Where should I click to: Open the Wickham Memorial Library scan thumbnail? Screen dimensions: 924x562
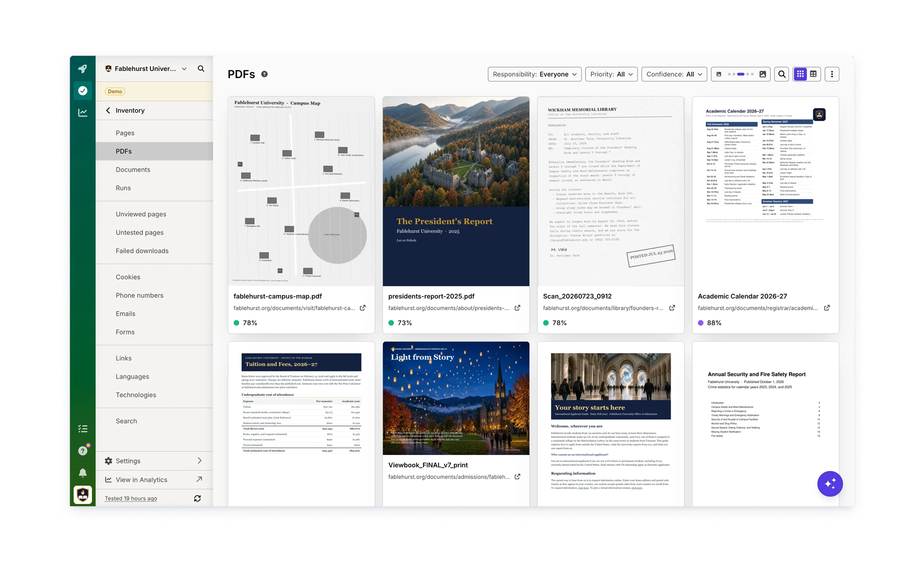click(x=610, y=191)
